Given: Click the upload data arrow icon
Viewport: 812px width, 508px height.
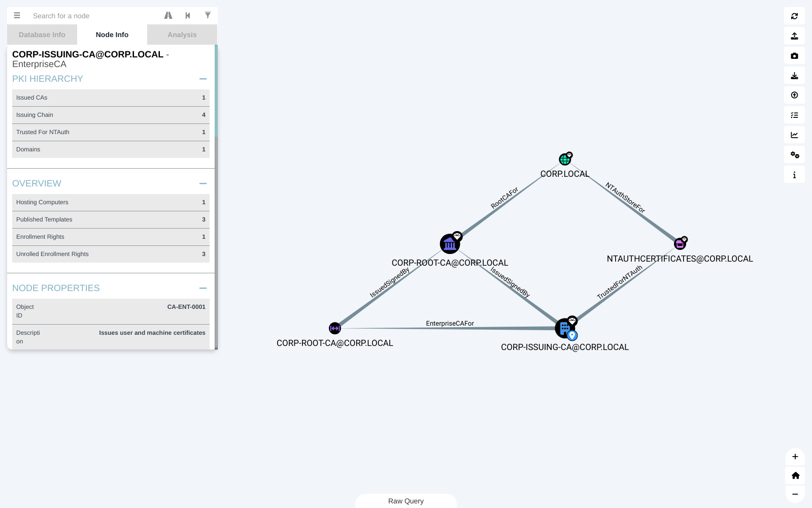Looking at the screenshot, I should tap(794, 95).
